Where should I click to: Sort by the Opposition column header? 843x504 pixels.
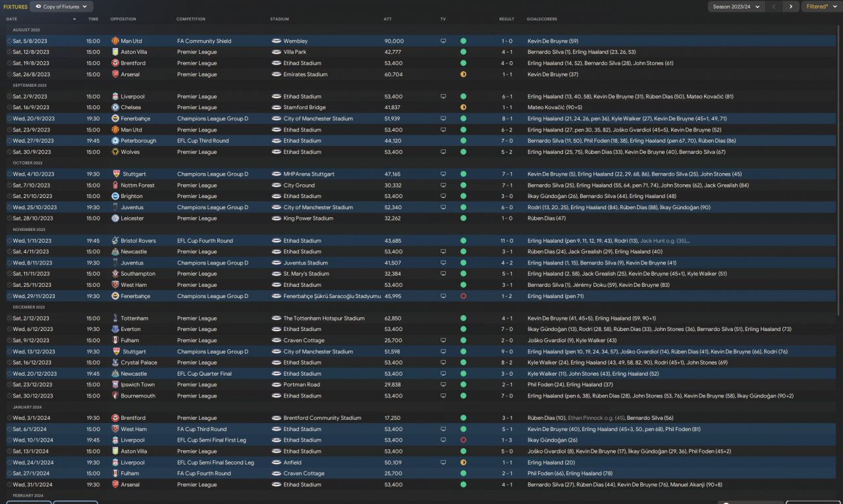coord(123,19)
